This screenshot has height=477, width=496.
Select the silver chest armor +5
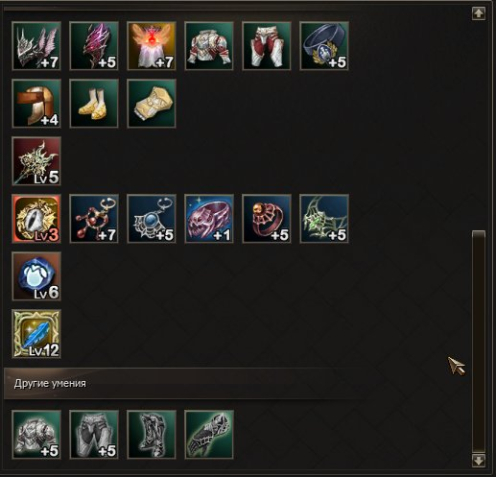point(36,435)
